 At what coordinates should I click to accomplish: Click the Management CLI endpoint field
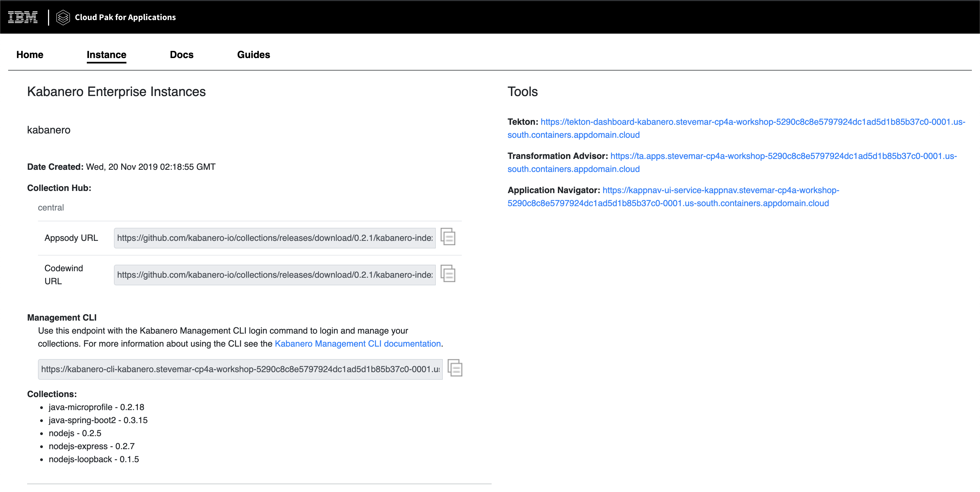coord(240,369)
